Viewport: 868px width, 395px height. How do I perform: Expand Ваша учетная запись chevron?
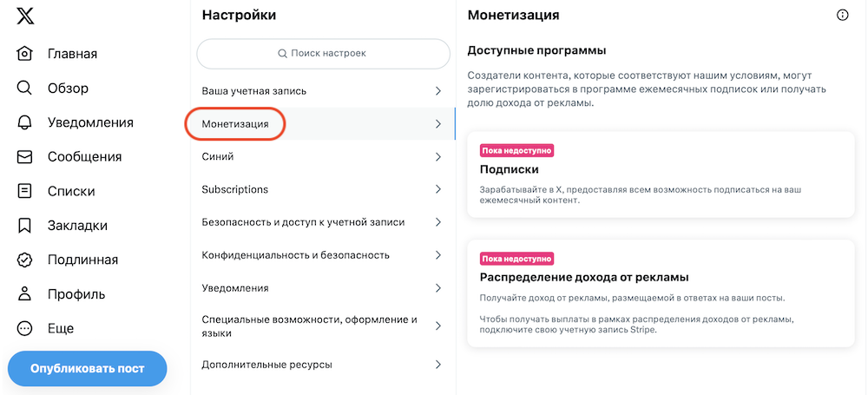tap(437, 91)
